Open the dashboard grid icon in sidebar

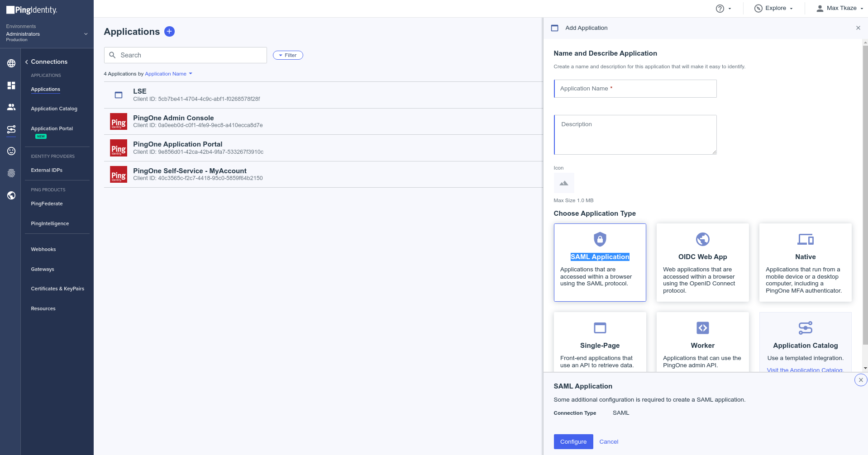click(x=11, y=85)
